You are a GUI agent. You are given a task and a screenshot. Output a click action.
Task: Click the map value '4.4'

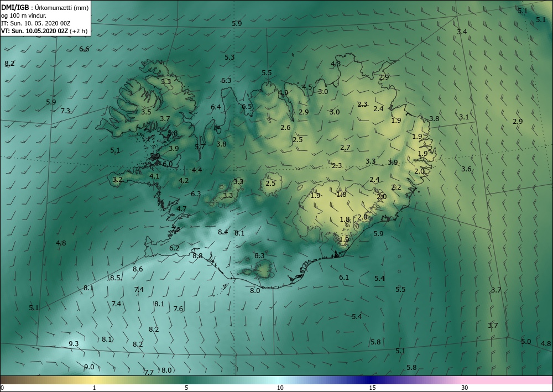[197, 170]
